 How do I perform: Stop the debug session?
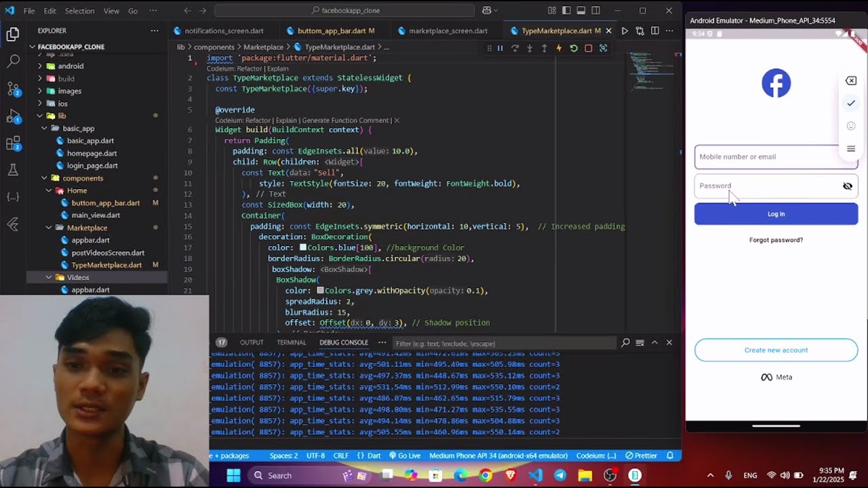pos(588,48)
